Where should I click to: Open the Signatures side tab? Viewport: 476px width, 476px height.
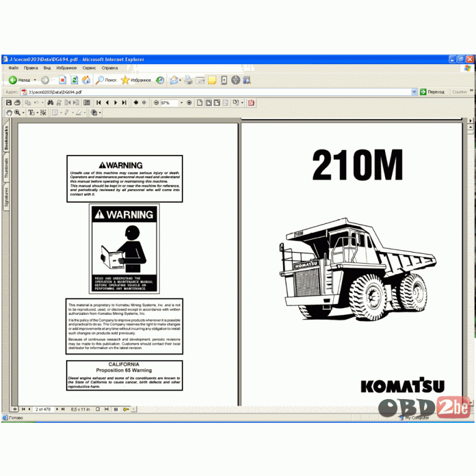[6, 197]
